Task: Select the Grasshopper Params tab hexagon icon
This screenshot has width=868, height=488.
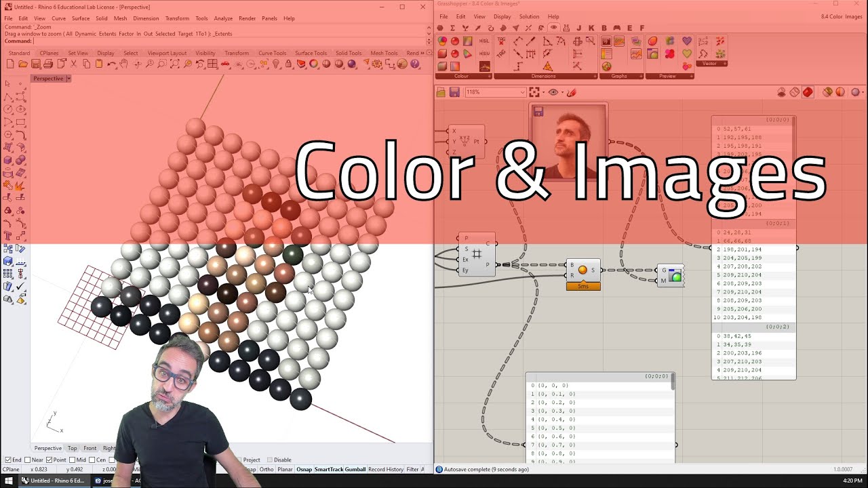Action: [439, 28]
